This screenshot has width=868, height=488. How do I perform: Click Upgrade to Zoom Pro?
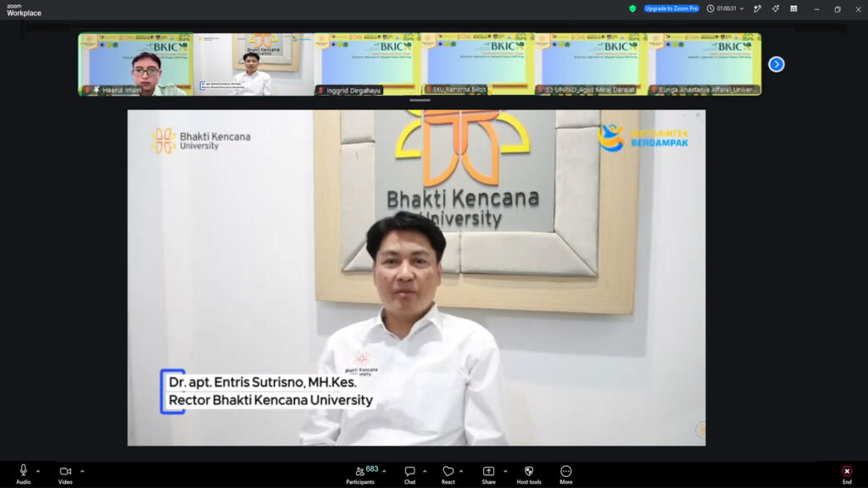tap(671, 8)
